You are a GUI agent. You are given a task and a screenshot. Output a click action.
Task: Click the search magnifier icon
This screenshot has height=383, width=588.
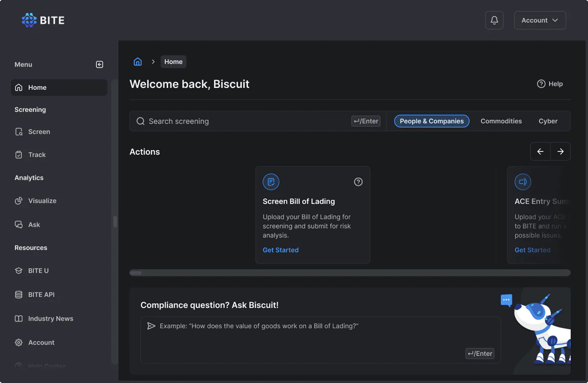[141, 121]
